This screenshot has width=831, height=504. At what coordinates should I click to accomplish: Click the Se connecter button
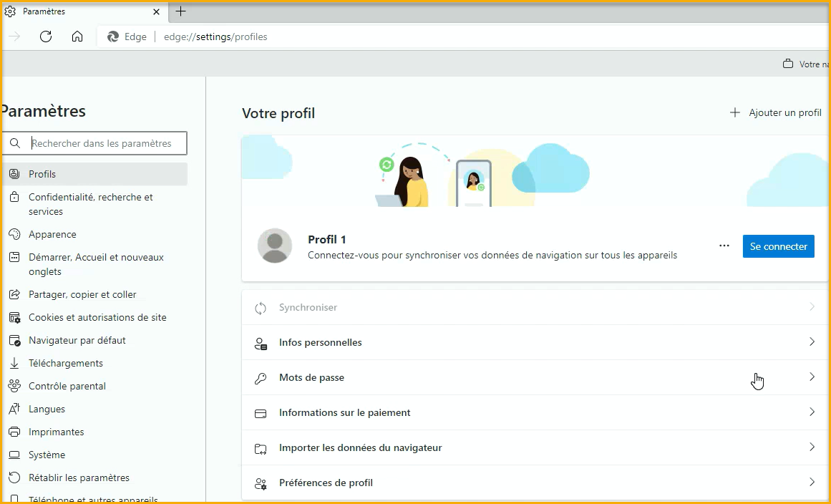point(778,246)
